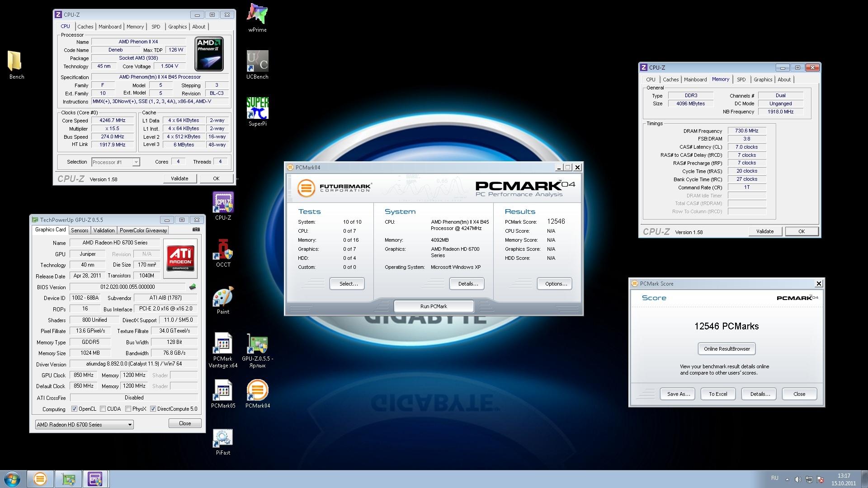Open SPD tab in right CPU-Z window
The width and height of the screenshot is (868, 488).
coord(741,80)
